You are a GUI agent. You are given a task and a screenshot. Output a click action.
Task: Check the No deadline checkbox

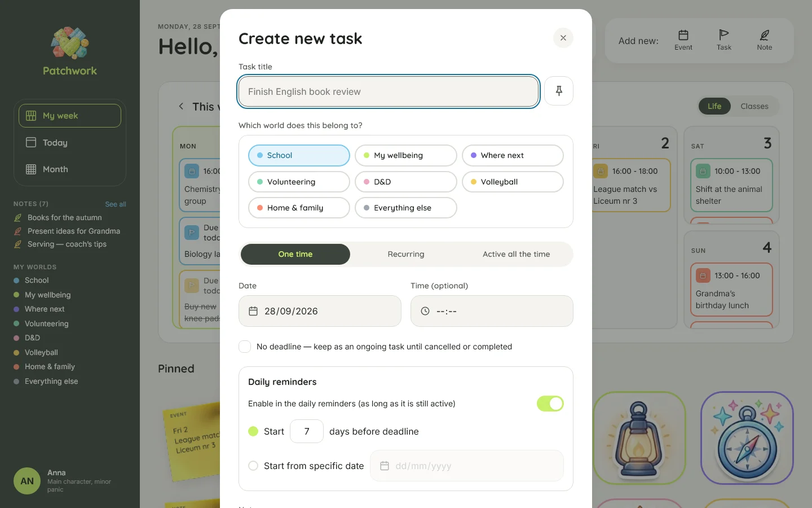[245, 347]
